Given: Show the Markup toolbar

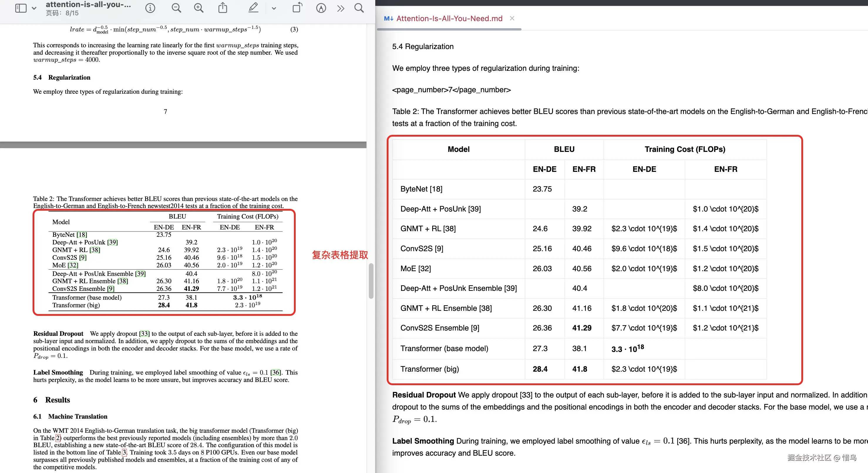Looking at the screenshot, I should point(321,8).
